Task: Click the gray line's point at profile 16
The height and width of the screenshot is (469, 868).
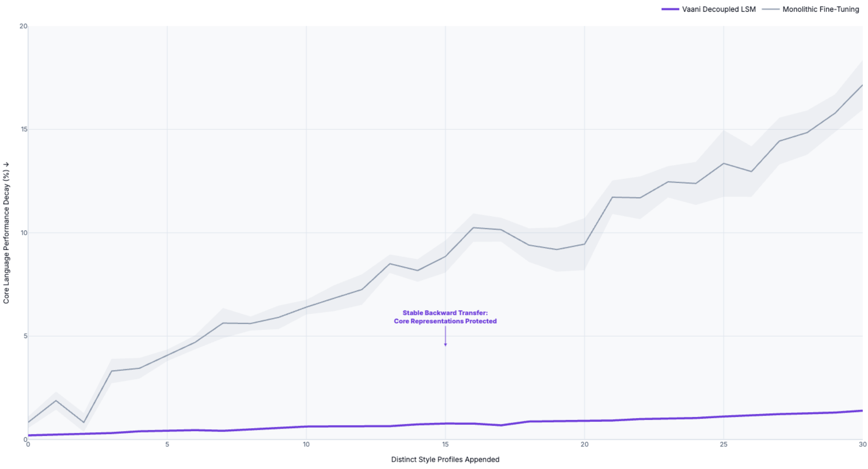Action: (x=473, y=228)
